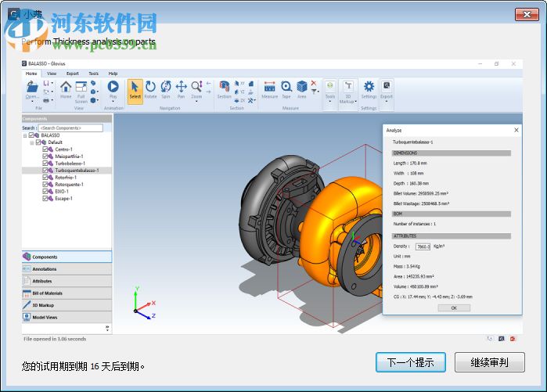
Task: Switch to the Home ribbon tab
Action: 31,74
